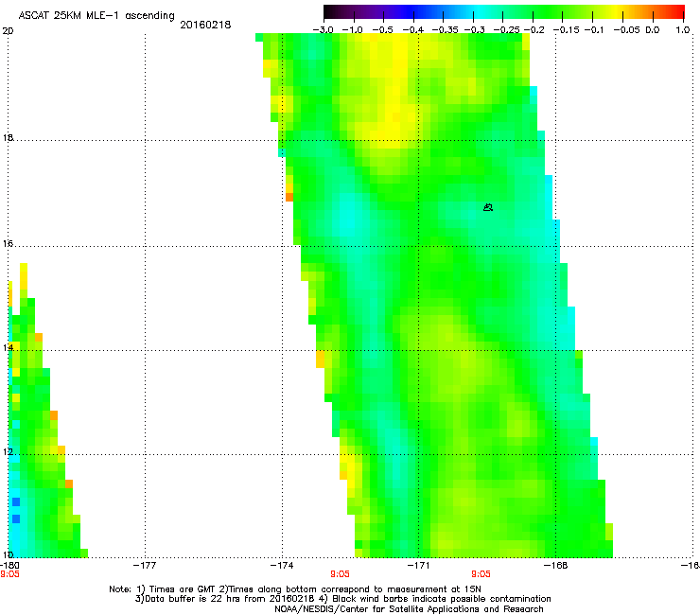Click the -0.35 color scale label
The image size is (700, 615).
[x=446, y=30]
